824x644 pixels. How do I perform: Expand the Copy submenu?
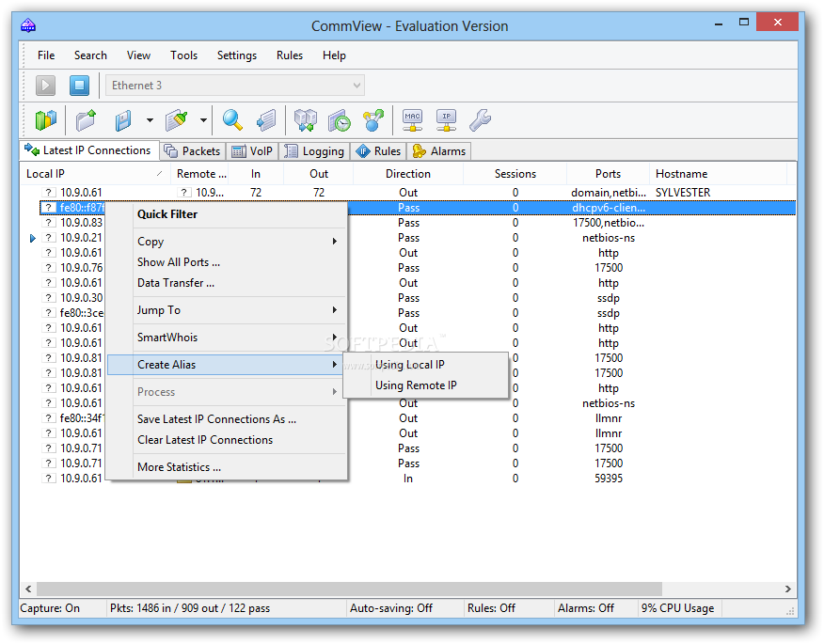click(227, 242)
